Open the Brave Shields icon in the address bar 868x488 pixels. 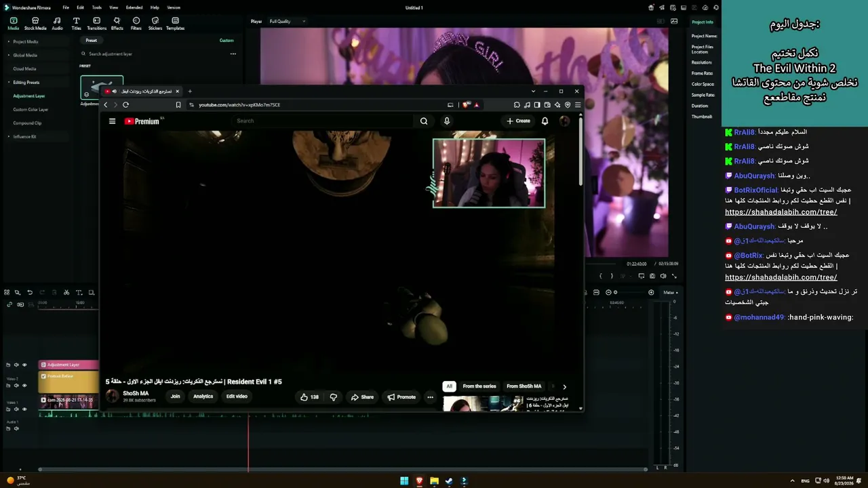466,104
